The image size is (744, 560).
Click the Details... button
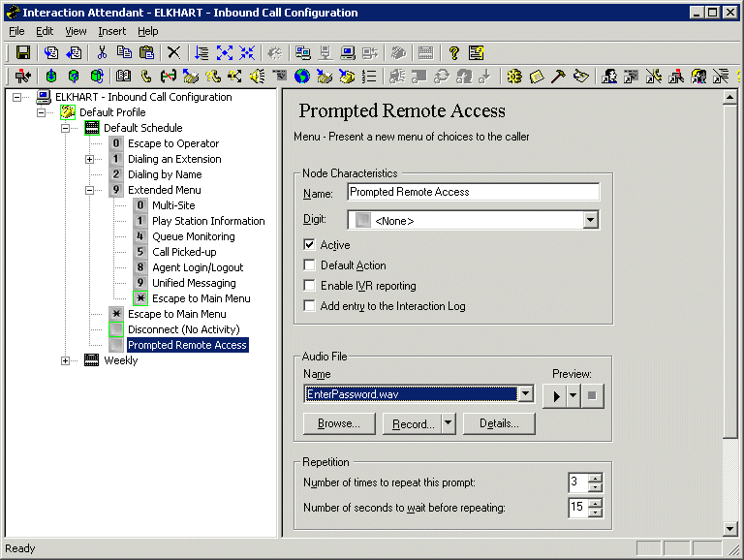pos(499,423)
